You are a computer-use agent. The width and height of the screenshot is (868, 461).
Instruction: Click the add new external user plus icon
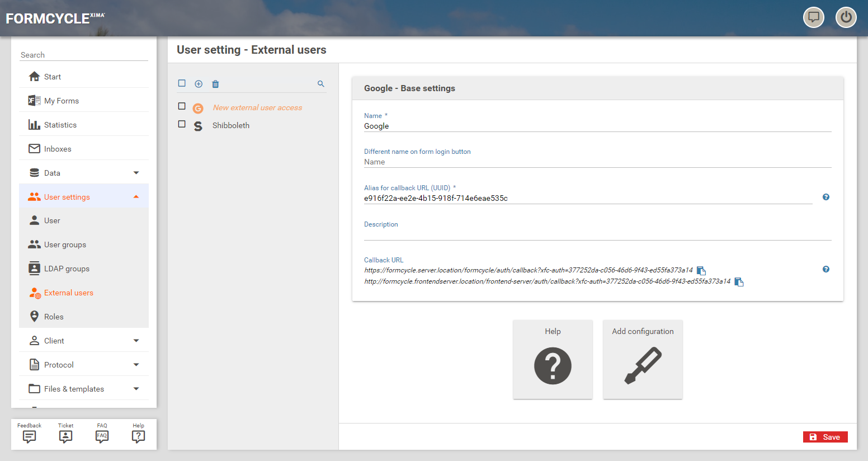(x=199, y=84)
